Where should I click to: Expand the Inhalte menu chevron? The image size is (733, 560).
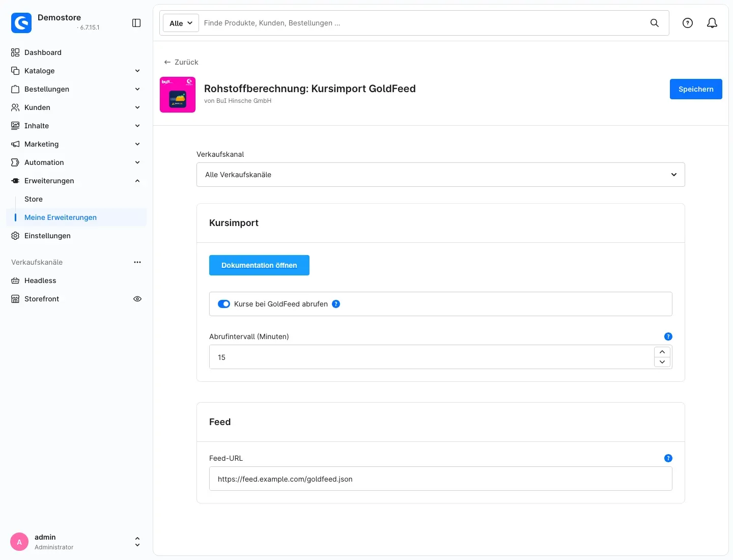click(137, 126)
